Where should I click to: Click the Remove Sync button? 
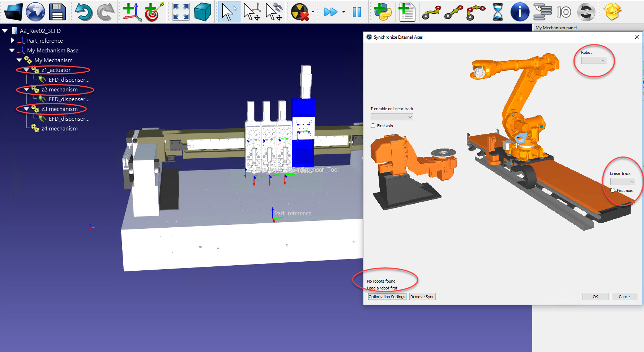pos(422,297)
